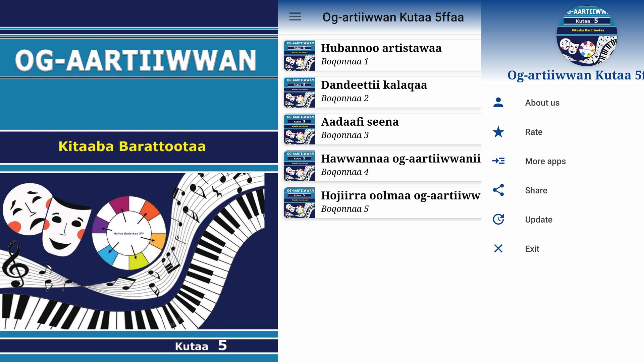Tap the Boqonnaa 4 subtitle
Screen dimensions: 644x362
coord(345,172)
